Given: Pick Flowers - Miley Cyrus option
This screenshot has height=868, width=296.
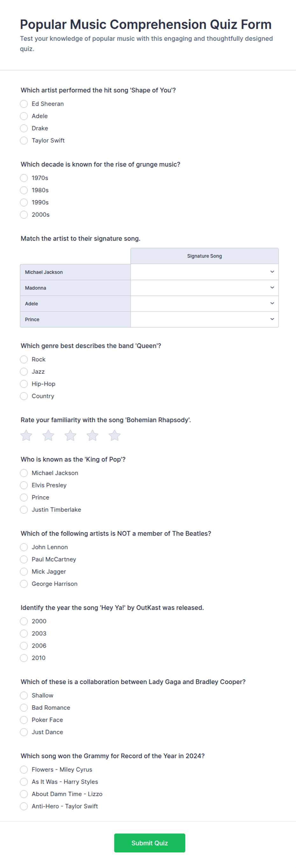Looking at the screenshot, I should click(24, 769).
